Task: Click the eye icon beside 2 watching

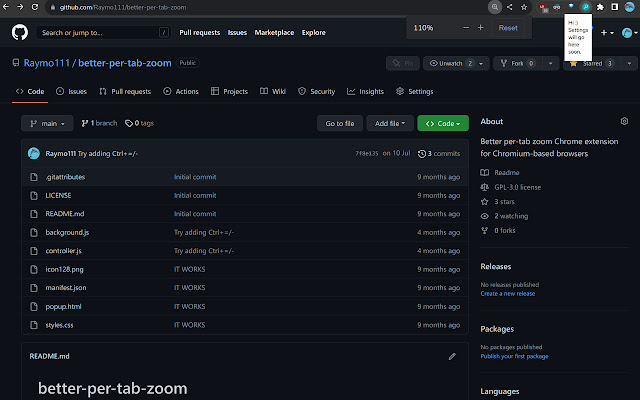Action: (484, 216)
